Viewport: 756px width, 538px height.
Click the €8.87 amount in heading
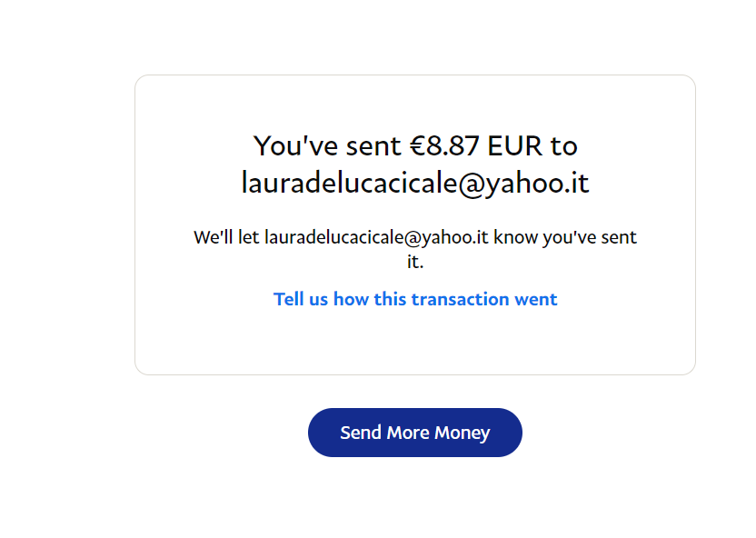(444, 145)
